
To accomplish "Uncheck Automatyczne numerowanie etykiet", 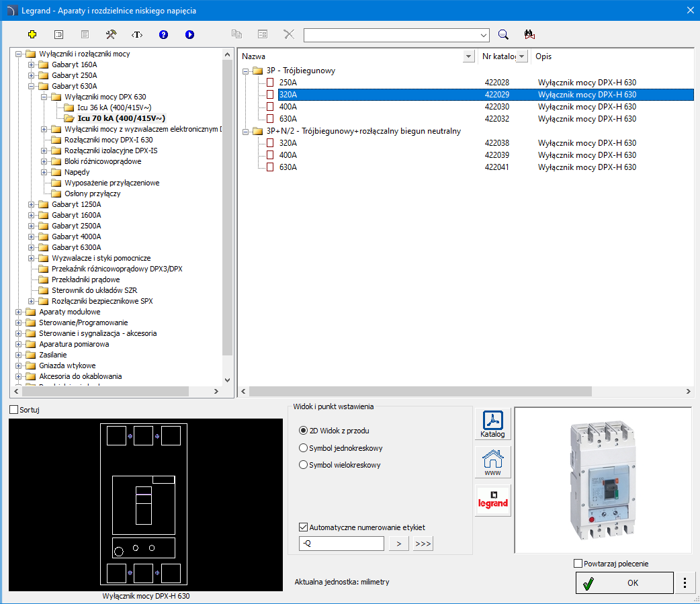I will click(x=303, y=527).
